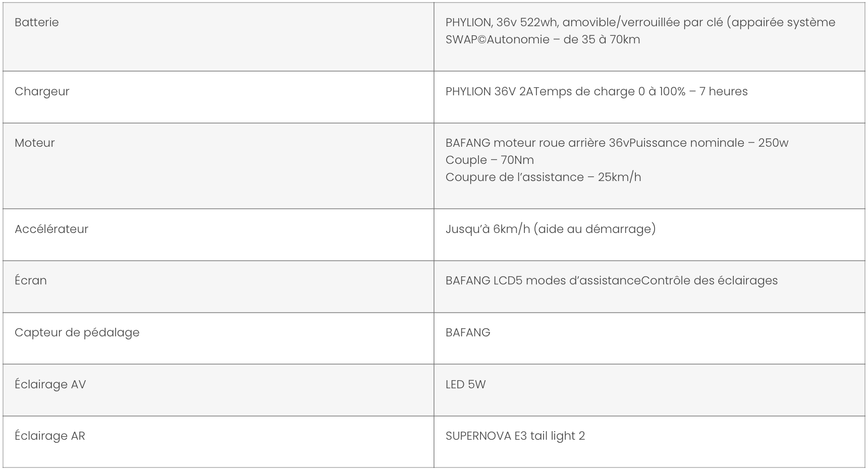Click the Coupure de l'assistance 25km/h line

point(543,178)
